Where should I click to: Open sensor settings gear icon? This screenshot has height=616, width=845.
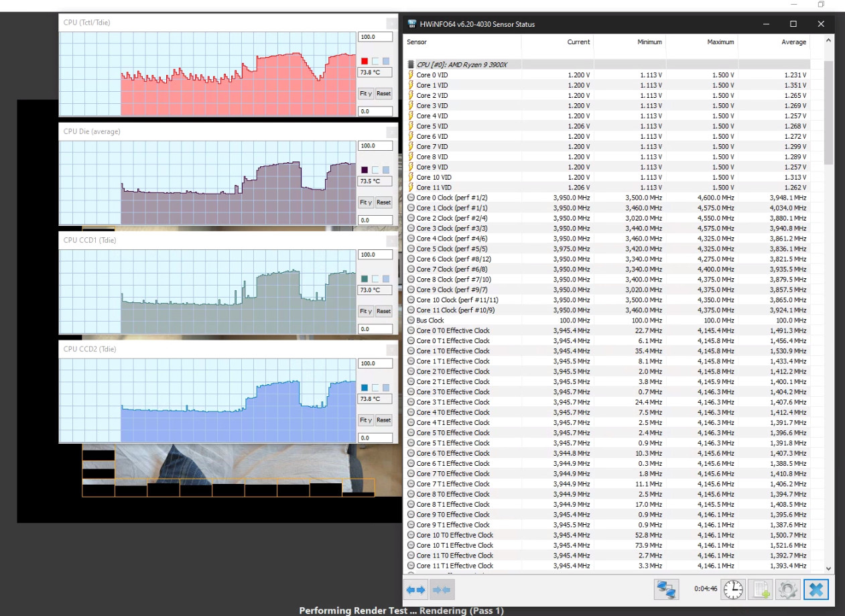788,590
